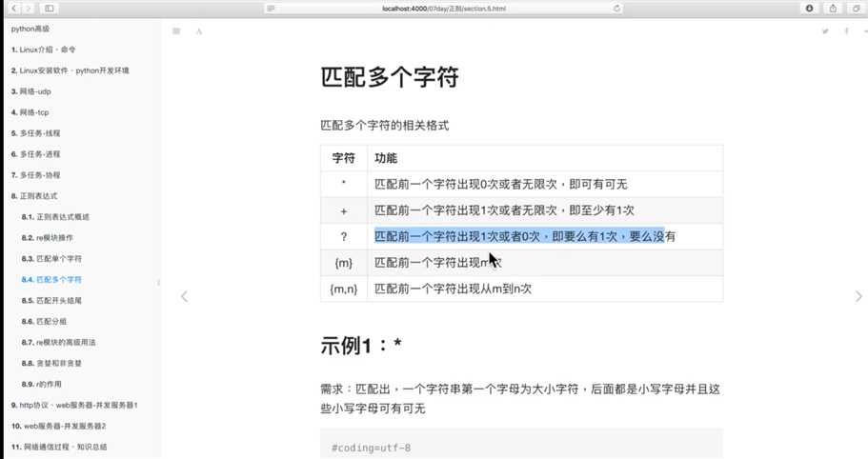The height and width of the screenshot is (459, 868).
Task: Open the downloads icon in Safari toolbar
Action: (x=809, y=9)
